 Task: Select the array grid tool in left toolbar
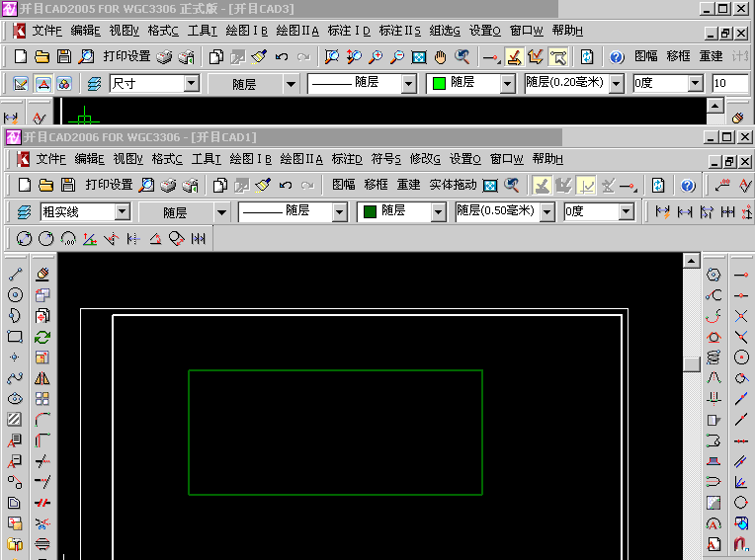[x=42, y=399]
